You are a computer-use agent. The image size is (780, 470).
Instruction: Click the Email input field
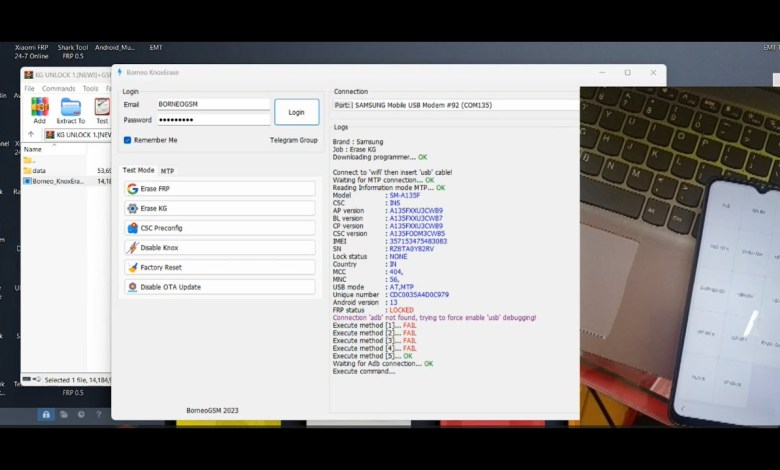(212, 104)
